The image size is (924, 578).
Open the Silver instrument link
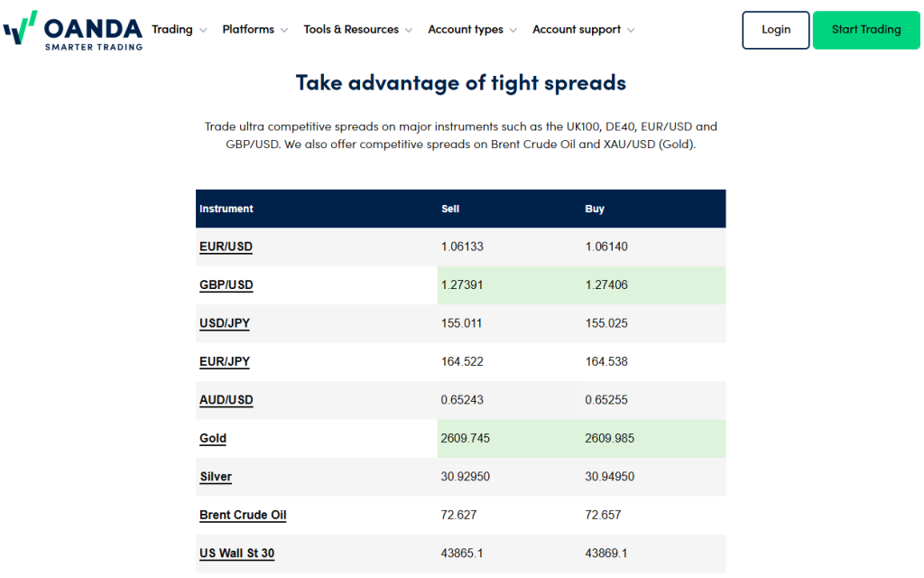(216, 477)
